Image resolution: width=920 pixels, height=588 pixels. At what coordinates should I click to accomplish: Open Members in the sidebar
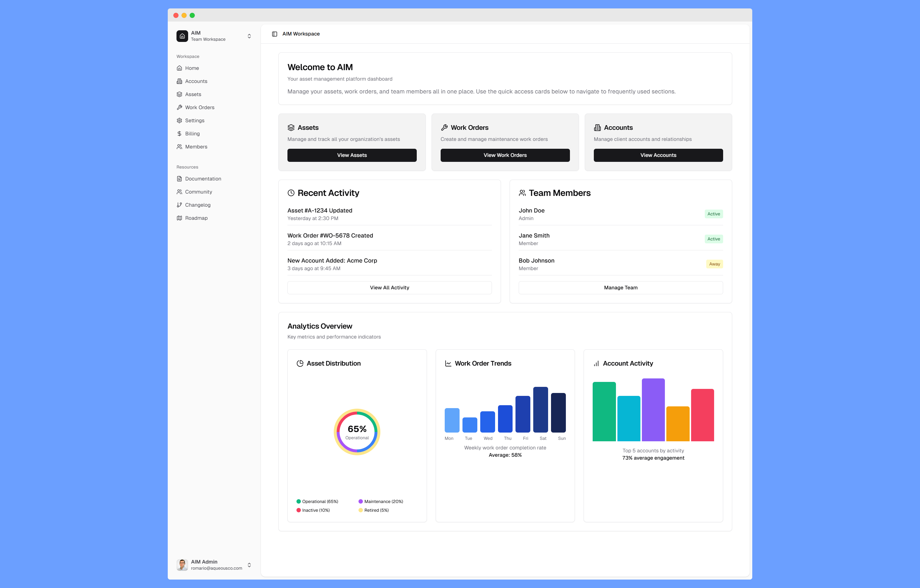coord(196,147)
